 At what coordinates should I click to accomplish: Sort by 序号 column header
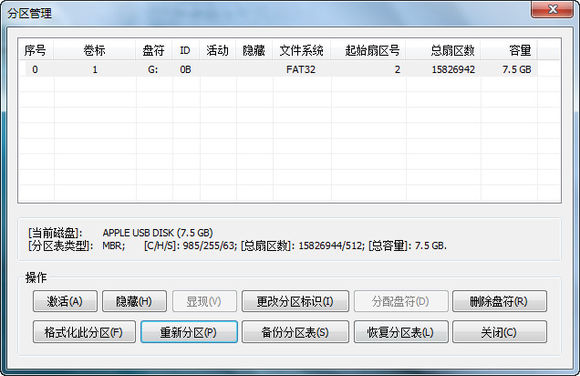(36, 50)
